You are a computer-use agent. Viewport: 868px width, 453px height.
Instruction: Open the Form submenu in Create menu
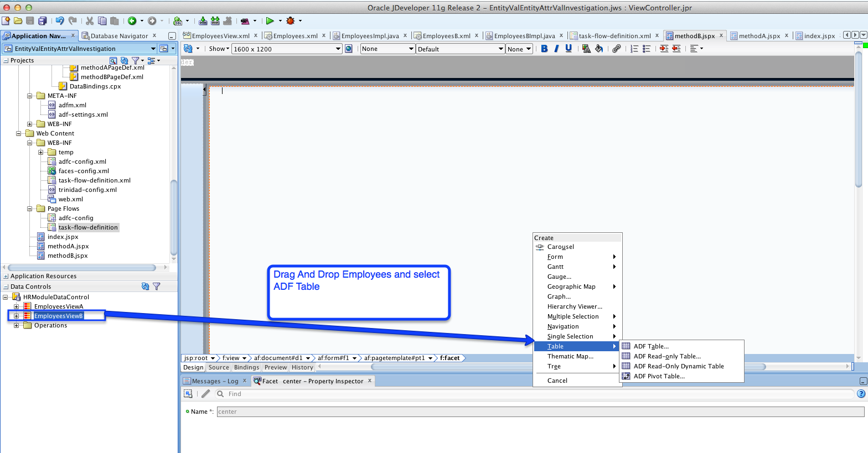[x=577, y=257]
